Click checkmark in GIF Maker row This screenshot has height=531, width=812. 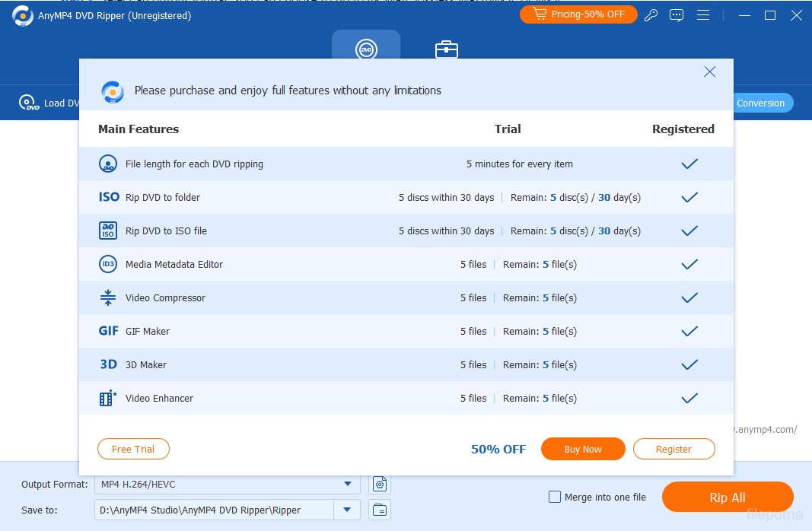click(x=689, y=331)
